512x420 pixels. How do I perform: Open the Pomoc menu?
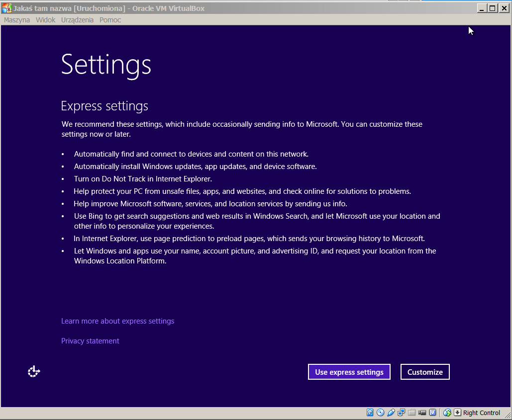tap(110, 20)
